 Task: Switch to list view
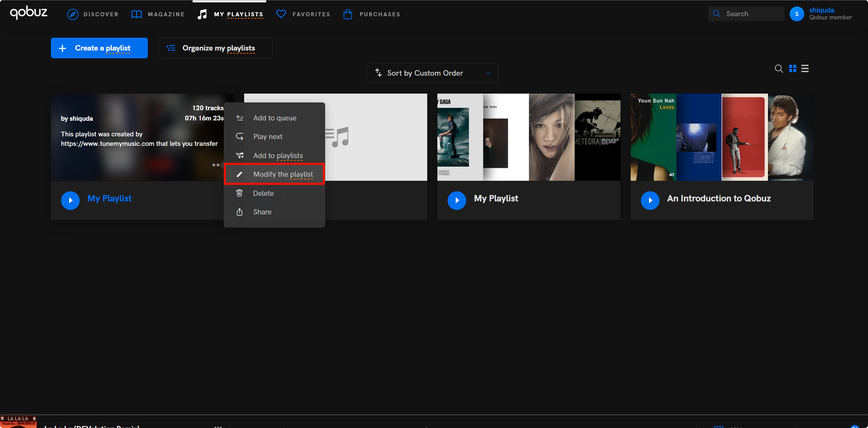[805, 69]
